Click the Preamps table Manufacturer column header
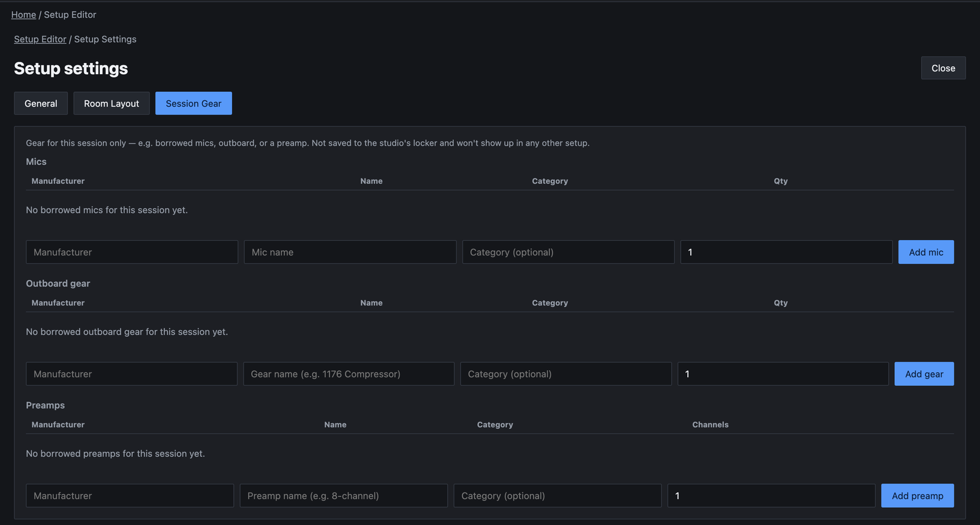Screen dimensions: 980x525 click(58, 425)
